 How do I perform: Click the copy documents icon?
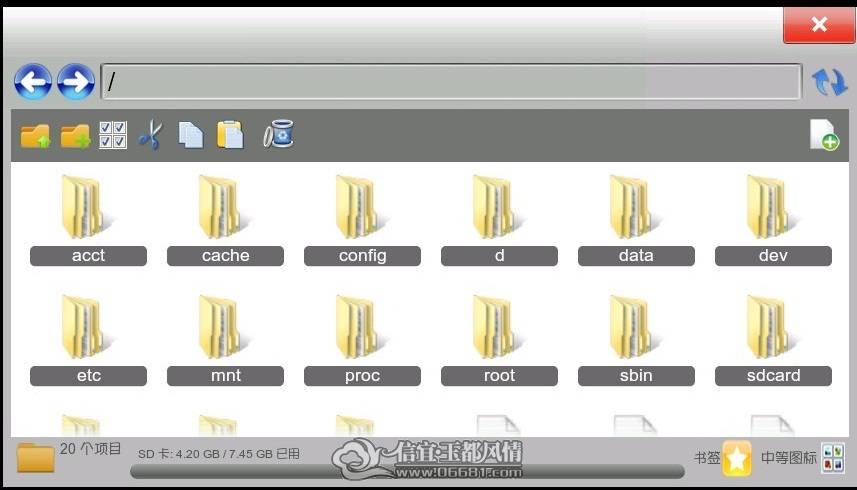click(x=191, y=135)
